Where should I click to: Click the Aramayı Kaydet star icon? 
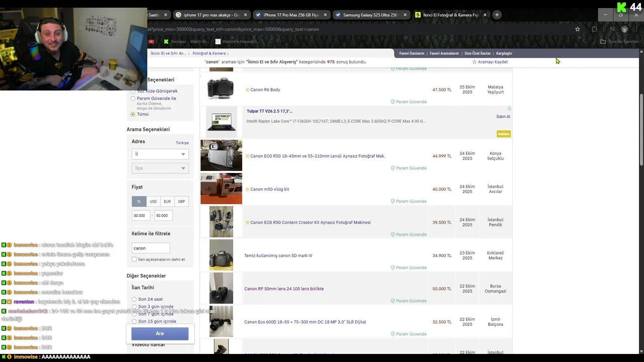(x=474, y=62)
